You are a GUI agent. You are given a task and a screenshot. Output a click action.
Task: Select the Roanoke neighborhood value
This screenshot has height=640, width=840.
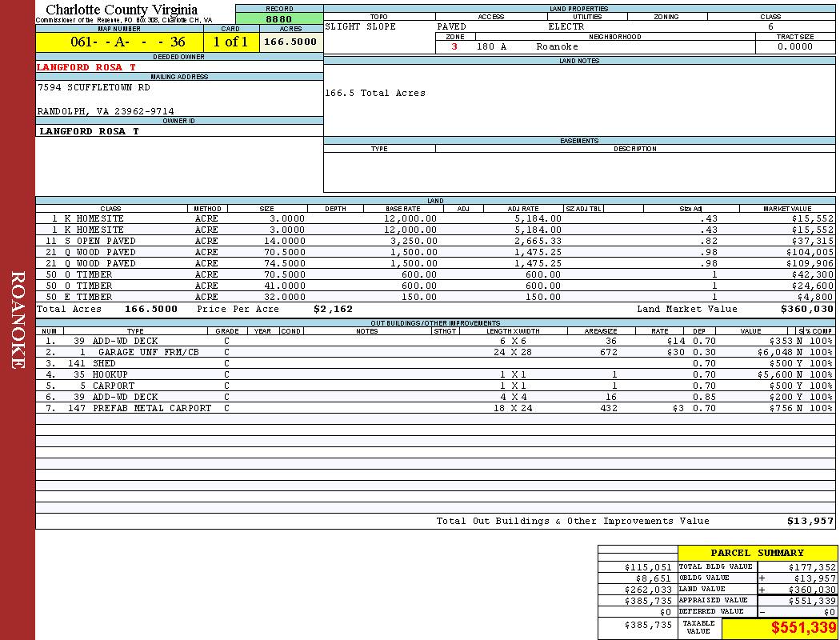coord(557,46)
